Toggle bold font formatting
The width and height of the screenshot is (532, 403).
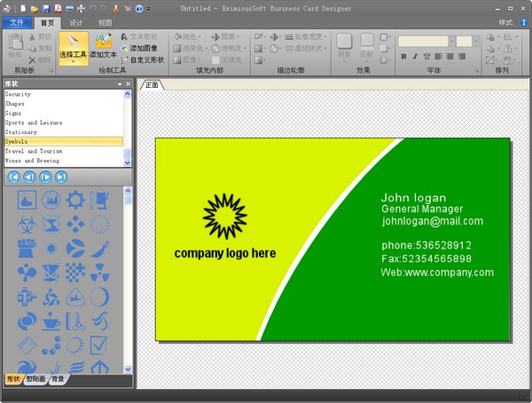coord(403,57)
